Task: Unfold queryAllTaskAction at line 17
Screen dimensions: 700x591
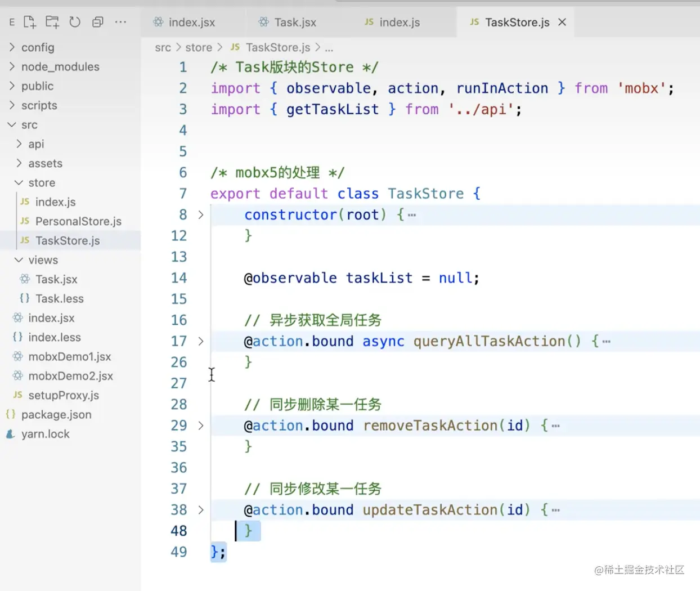Action: (x=201, y=341)
